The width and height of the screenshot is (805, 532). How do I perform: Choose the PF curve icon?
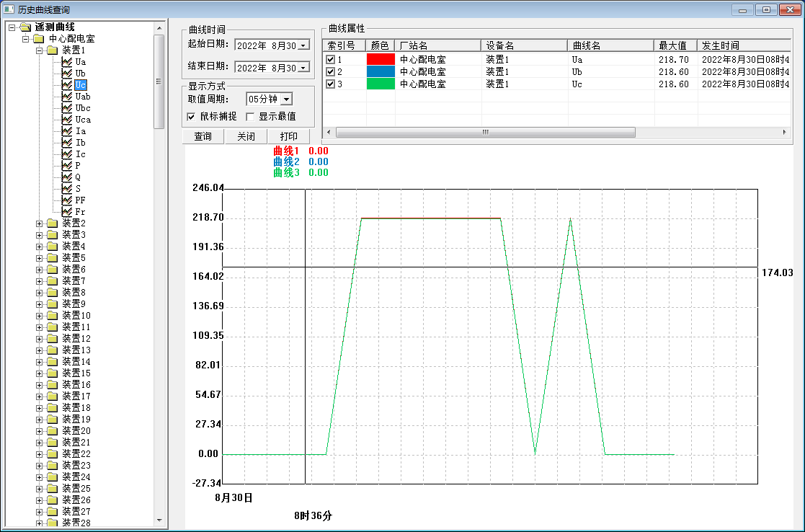pos(67,200)
